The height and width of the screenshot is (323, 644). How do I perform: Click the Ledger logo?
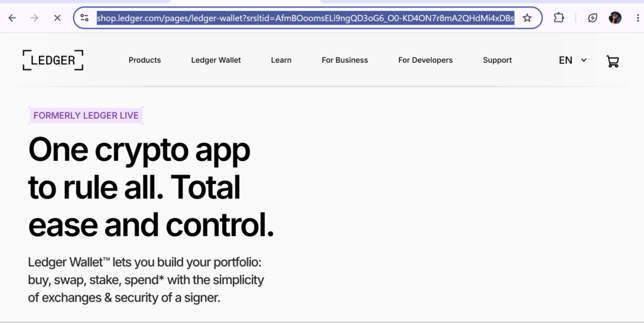(x=53, y=60)
